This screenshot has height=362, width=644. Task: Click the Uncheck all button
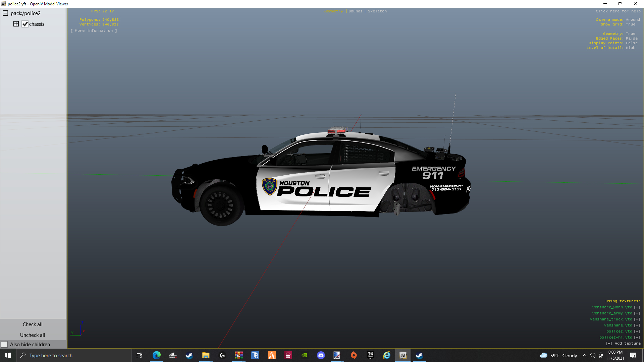click(x=33, y=335)
